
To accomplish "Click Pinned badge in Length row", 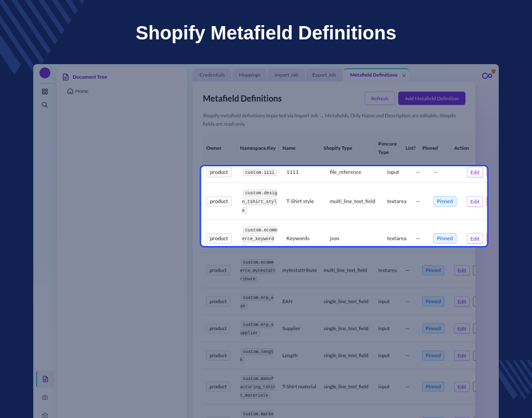I will tap(433, 356).
